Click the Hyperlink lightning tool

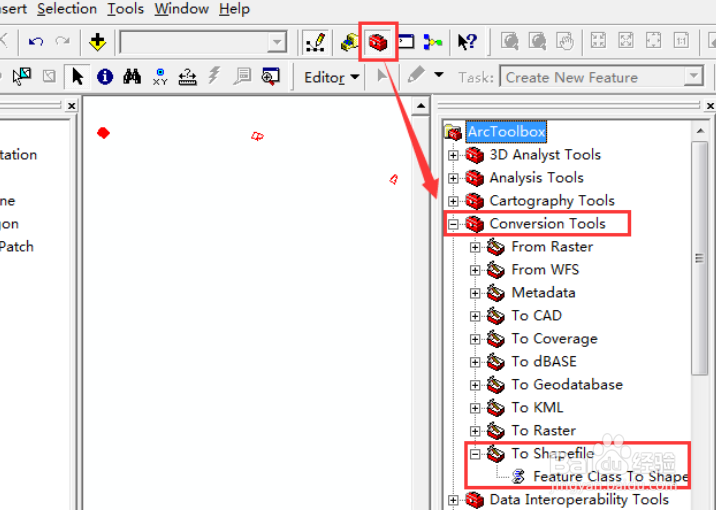[x=214, y=75]
